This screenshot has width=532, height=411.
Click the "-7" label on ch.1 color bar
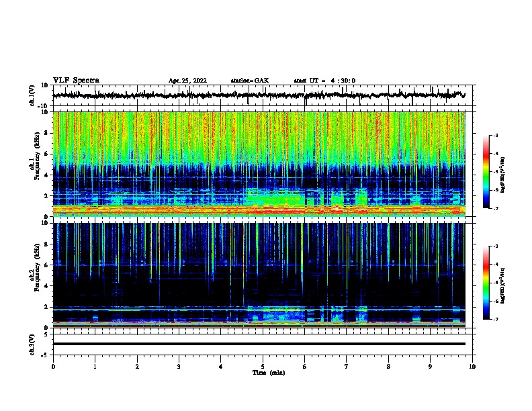pyautogui.click(x=496, y=208)
